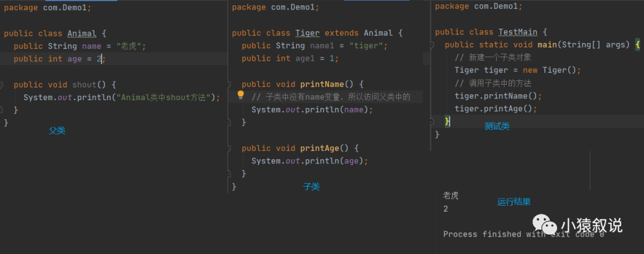The height and width of the screenshot is (254, 644).
Task: Click the new Tiger() expression
Action: 550,70
